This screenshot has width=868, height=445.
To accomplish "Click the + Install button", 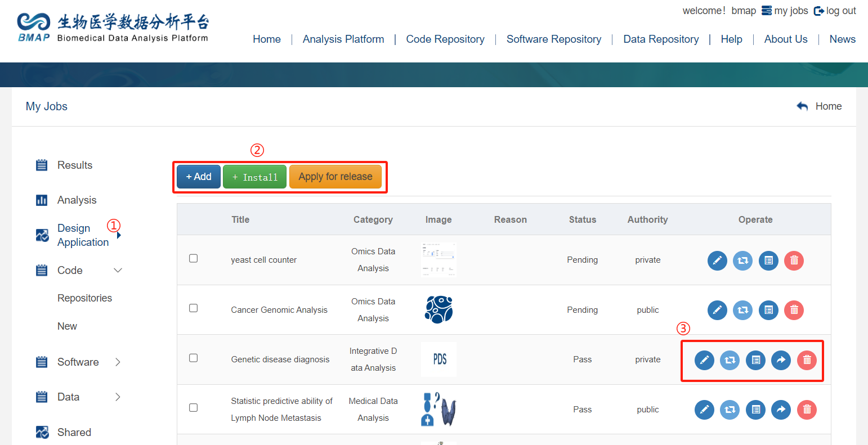I will pyautogui.click(x=255, y=177).
